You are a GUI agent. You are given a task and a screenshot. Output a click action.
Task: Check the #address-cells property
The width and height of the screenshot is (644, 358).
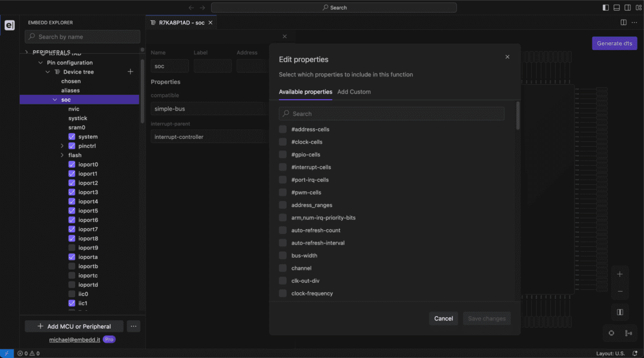(282, 129)
